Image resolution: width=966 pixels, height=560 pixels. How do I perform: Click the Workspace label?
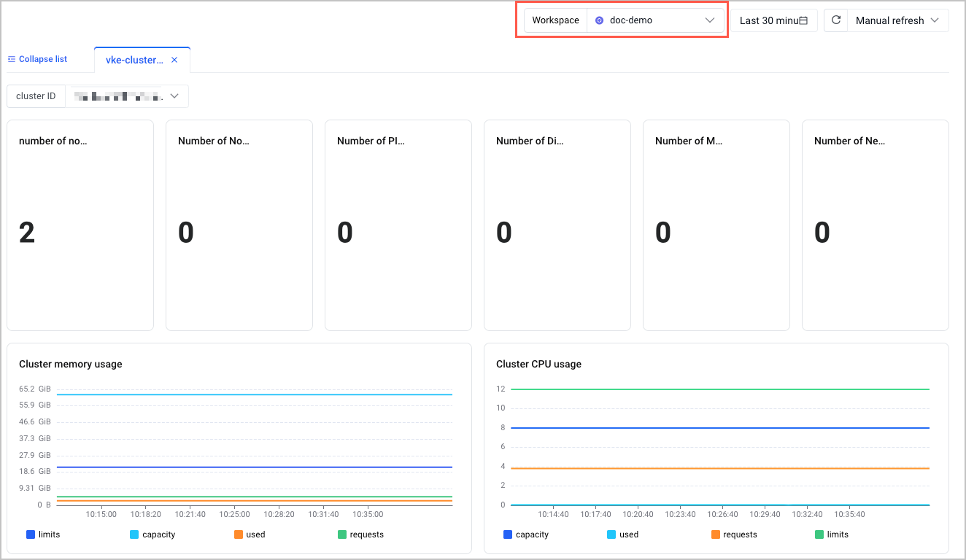coord(555,20)
